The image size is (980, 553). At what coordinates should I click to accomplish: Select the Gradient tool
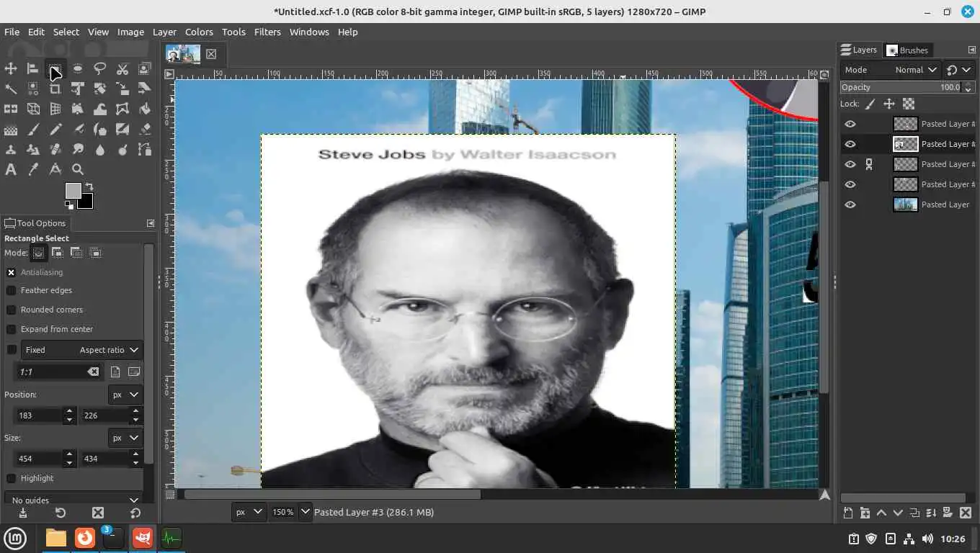[x=11, y=130]
